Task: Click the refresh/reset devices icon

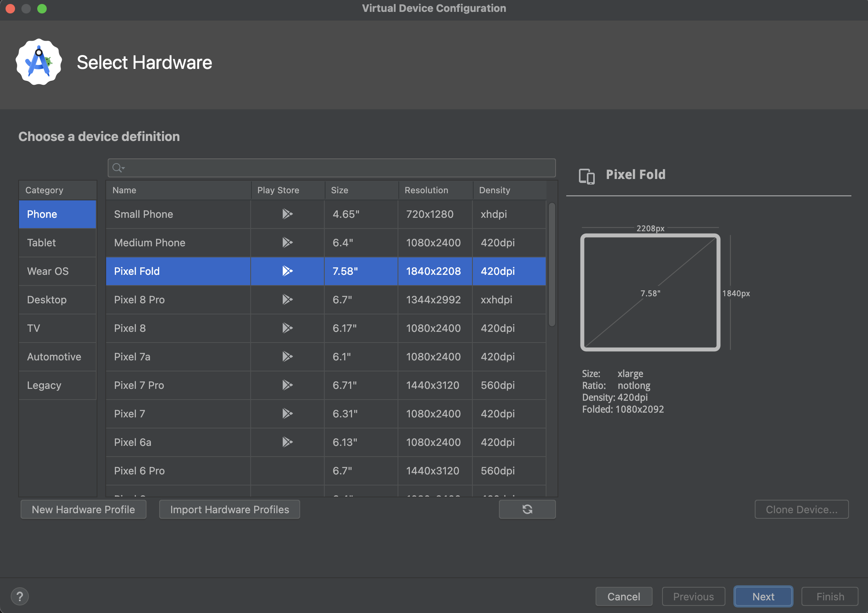Action: (x=527, y=510)
